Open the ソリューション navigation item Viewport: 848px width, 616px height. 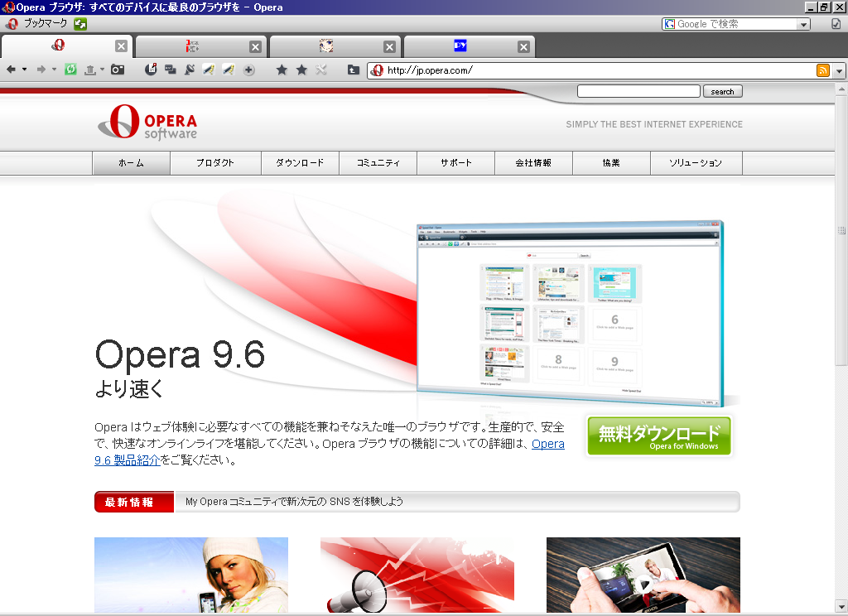[x=696, y=163]
